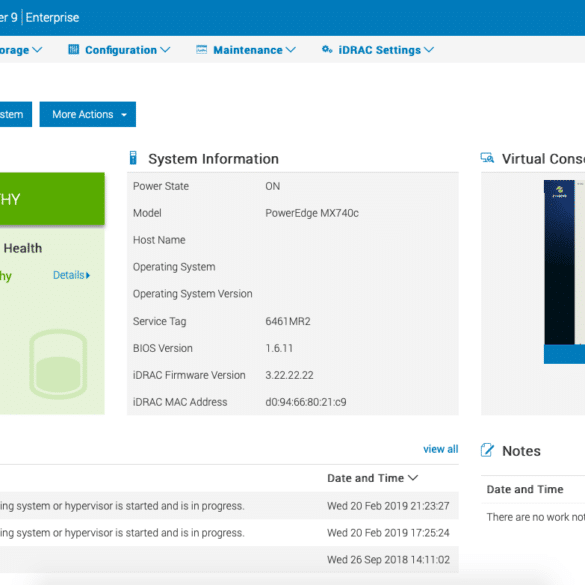The height and width of the screenshot is (585, 585).
Task: Click the Virtual Console icon
Action: [487, 158]
